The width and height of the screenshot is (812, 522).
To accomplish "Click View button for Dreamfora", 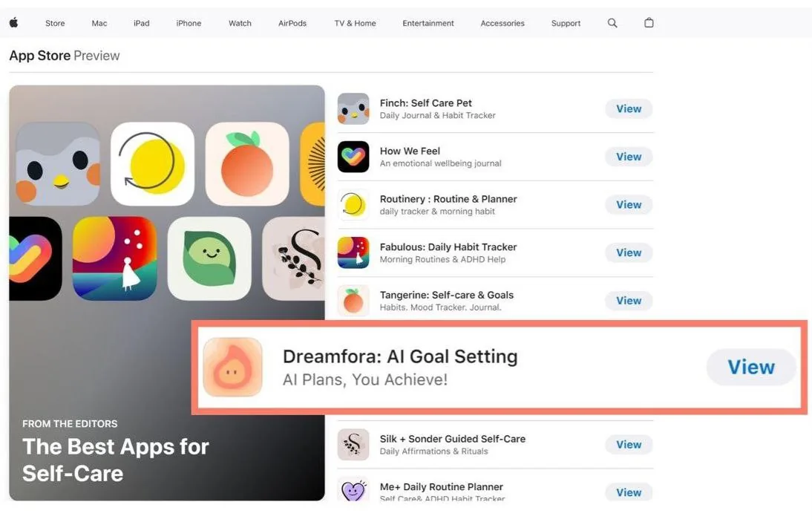I will pos(751,367).
